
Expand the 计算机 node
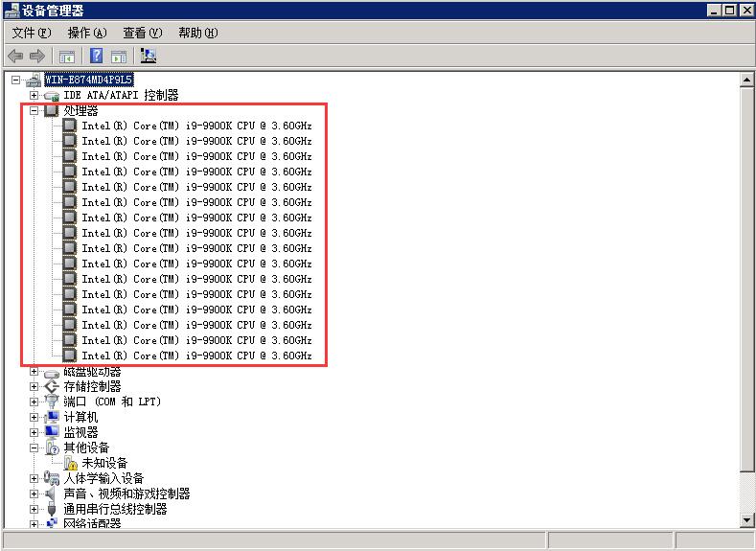[34, 417]
